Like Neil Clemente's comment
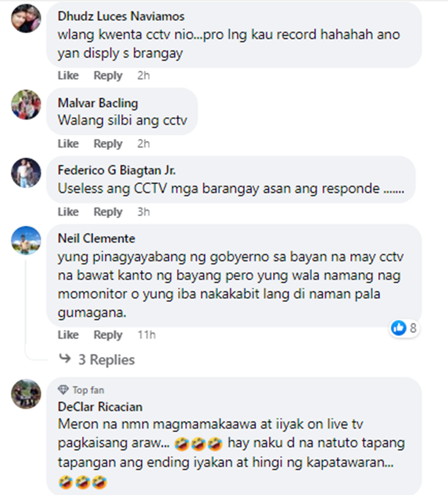Image resolution: width=448 pixels, height=495 pixels. 68,335
